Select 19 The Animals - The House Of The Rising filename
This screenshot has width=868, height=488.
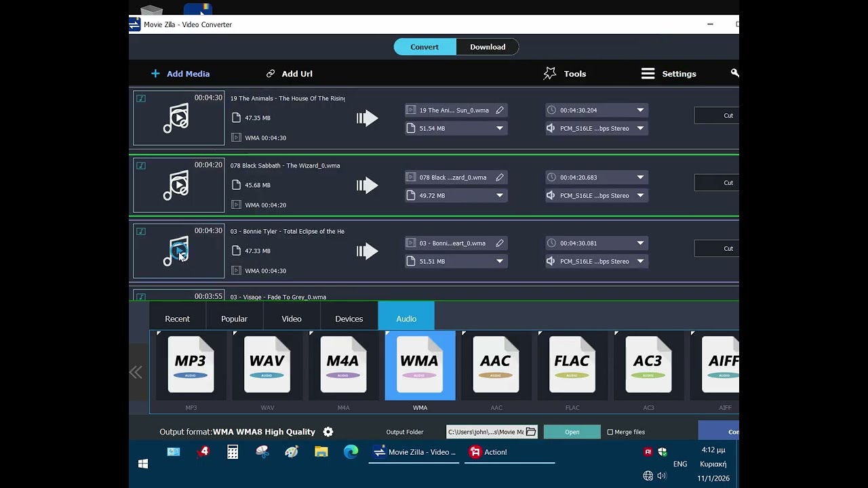tap(288, 98)
